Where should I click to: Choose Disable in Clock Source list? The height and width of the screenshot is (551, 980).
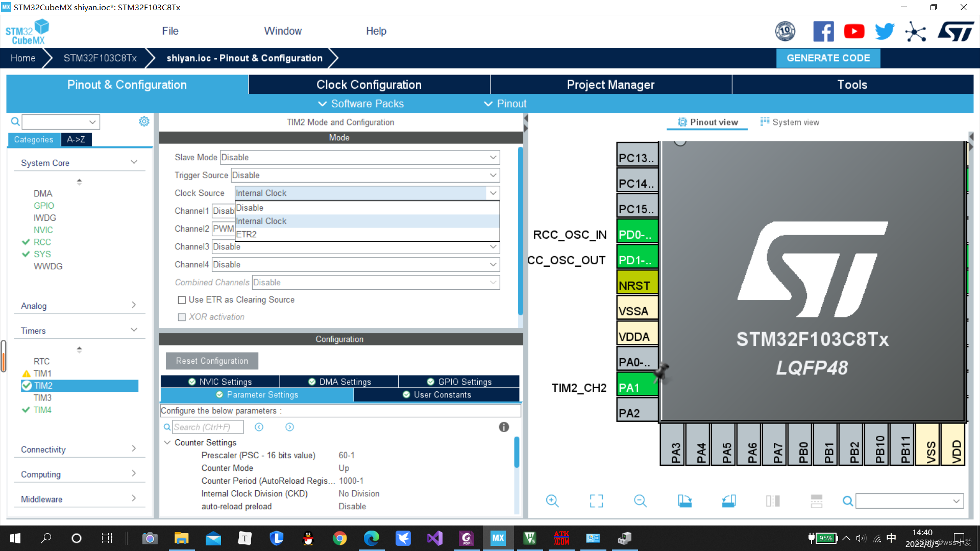[x=367, y=208]
